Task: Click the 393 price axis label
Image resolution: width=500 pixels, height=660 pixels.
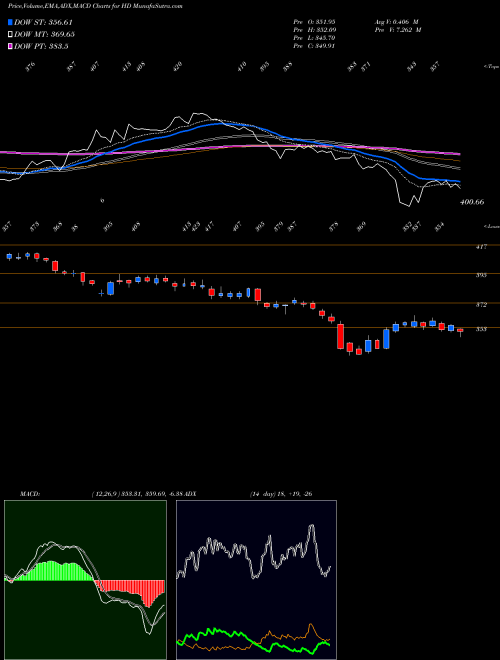Action: (x=481, y=275)
